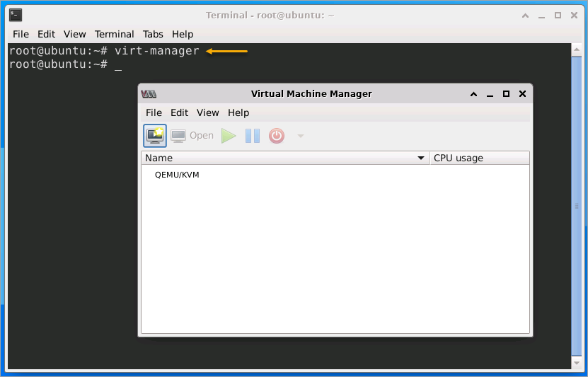Maximize the Terminal window

click(558, 15)
